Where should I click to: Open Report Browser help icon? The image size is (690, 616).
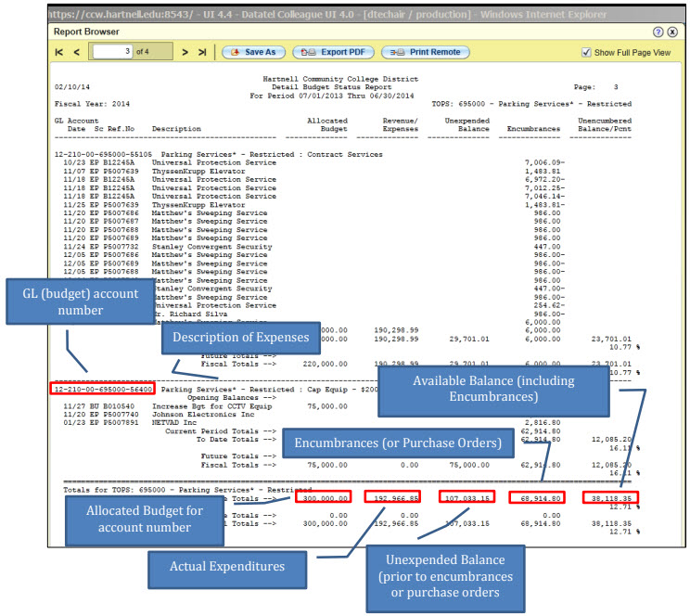click(x=658, y=32)
